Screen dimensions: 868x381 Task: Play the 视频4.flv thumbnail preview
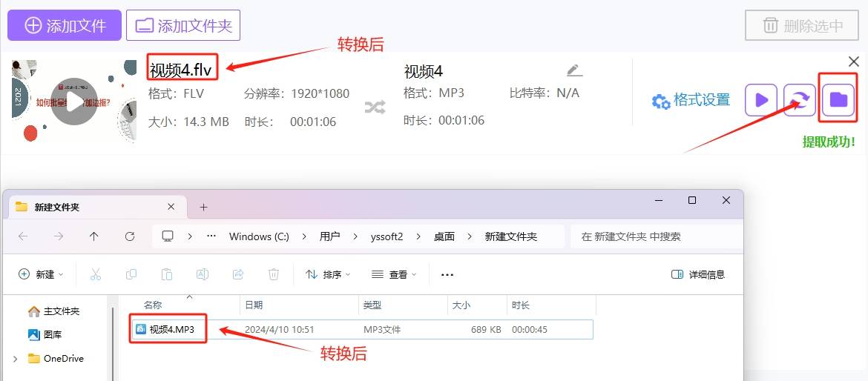(x=74, y=102)
